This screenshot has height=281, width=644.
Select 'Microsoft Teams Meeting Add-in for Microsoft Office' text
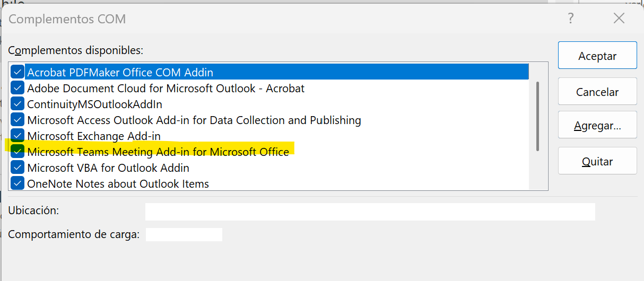[x=158, y=152]
